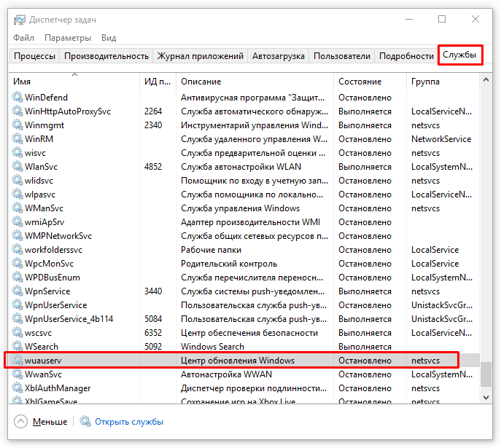Click the services gear icon near Открыть службы
Viewport: 501px width, 448px height.
pyautogui.click(x=85, y=422)
